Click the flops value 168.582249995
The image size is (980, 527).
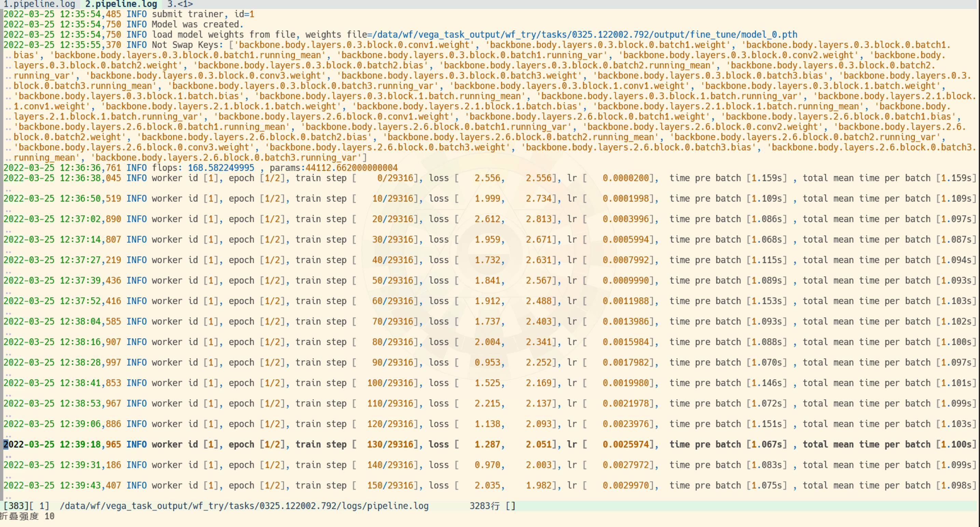click(221, 168)
